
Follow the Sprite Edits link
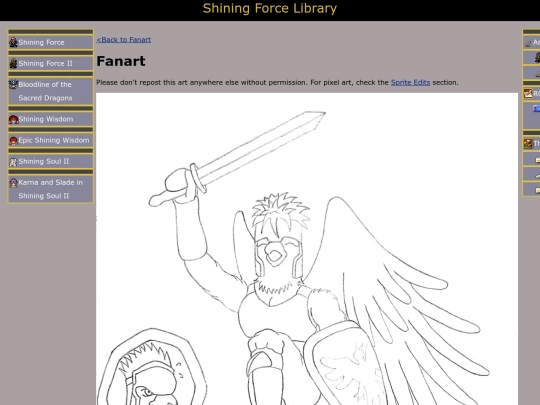point(411,82)
